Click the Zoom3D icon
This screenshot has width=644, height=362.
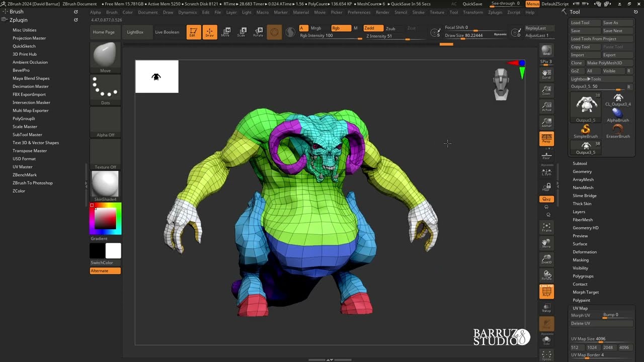point(546,259)
